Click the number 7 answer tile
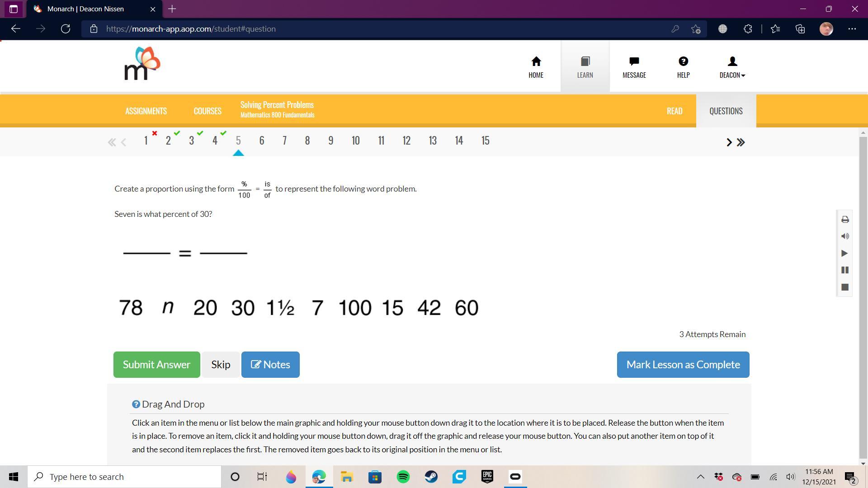The width and height of the screenshot is (868, 488). tap(317, 308)
